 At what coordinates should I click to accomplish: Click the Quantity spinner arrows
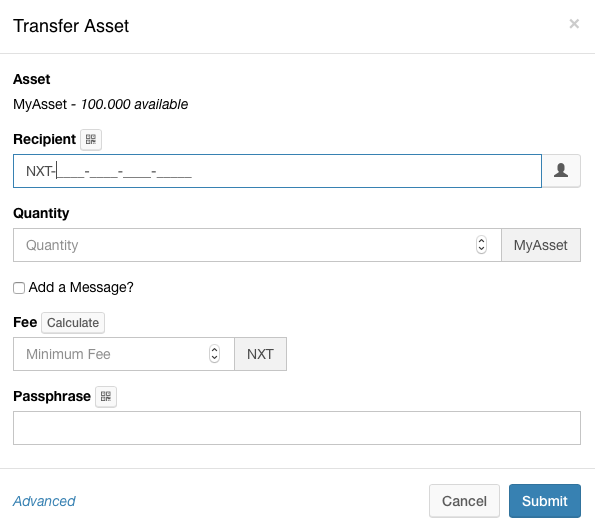pyautogui.click(x=481, y=245)
